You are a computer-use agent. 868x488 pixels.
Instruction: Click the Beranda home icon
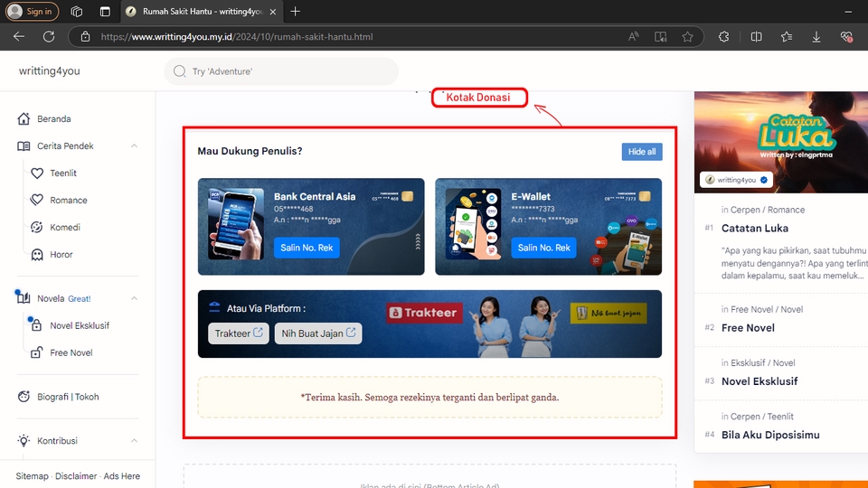click(24, 118)
